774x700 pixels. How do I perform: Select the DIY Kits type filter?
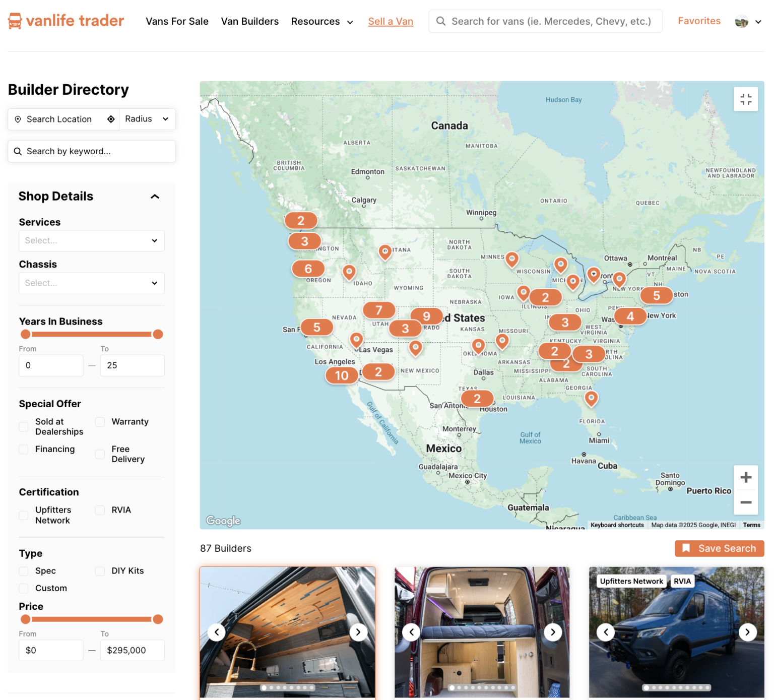pos(100,571)
